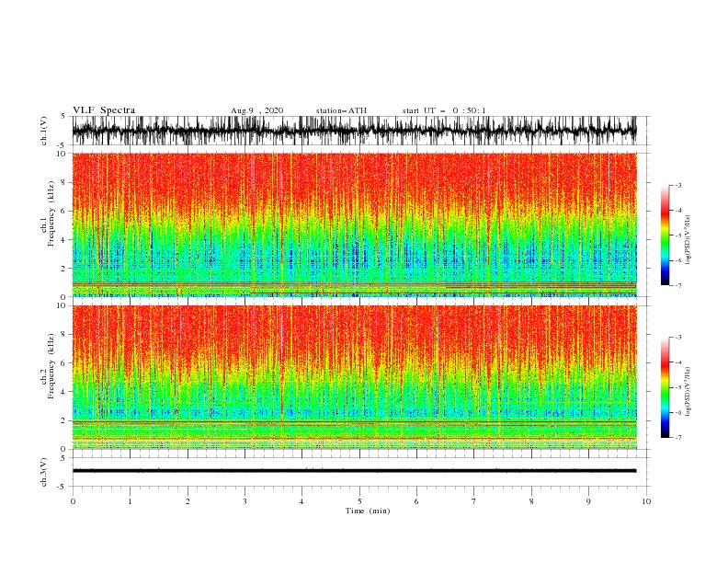Click the '-7' value on ch.2 color bar
This screenshot has height=563, width=728.
[x=677, y=437]
